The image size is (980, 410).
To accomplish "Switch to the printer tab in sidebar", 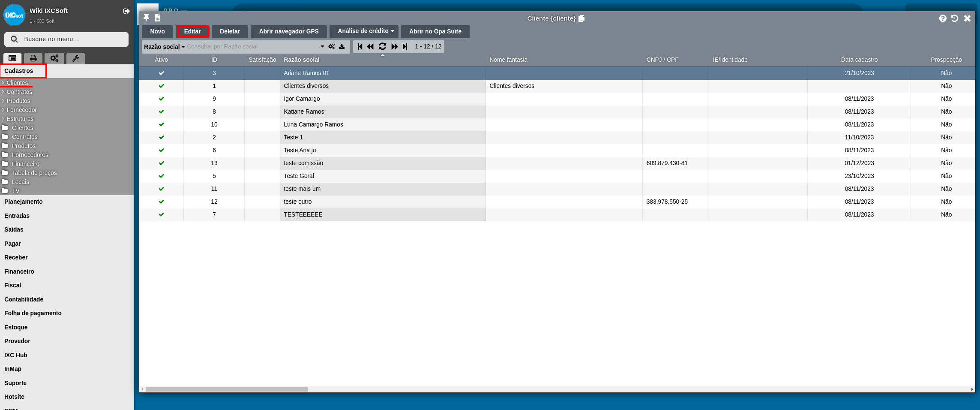I will point(33,58).
